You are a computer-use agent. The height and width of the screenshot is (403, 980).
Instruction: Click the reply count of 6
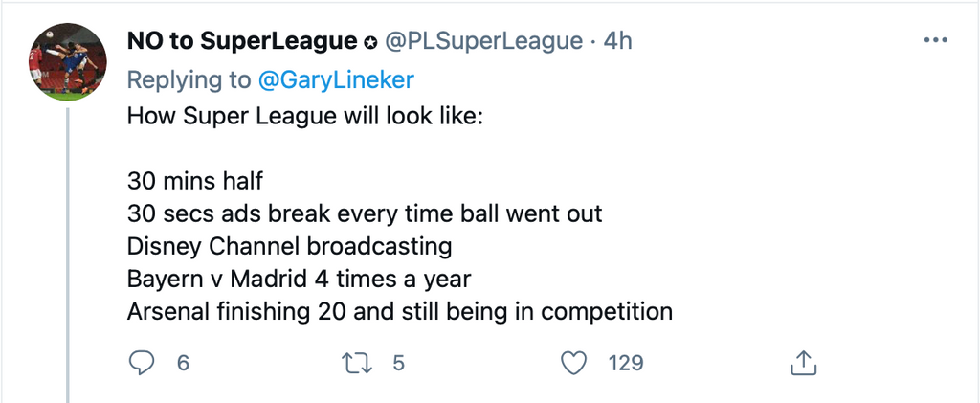[x=183, y=364]
